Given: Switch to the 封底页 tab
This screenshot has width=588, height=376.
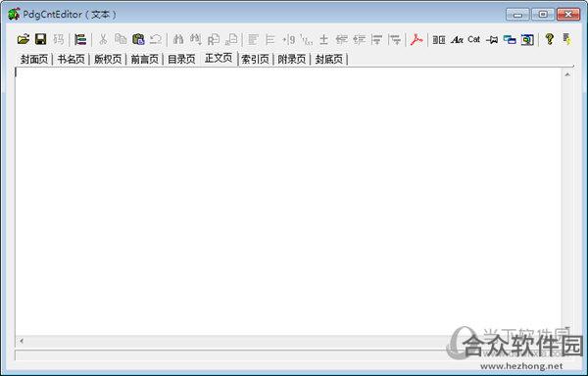Looking at the screenshot, I should tap(329, 59).
